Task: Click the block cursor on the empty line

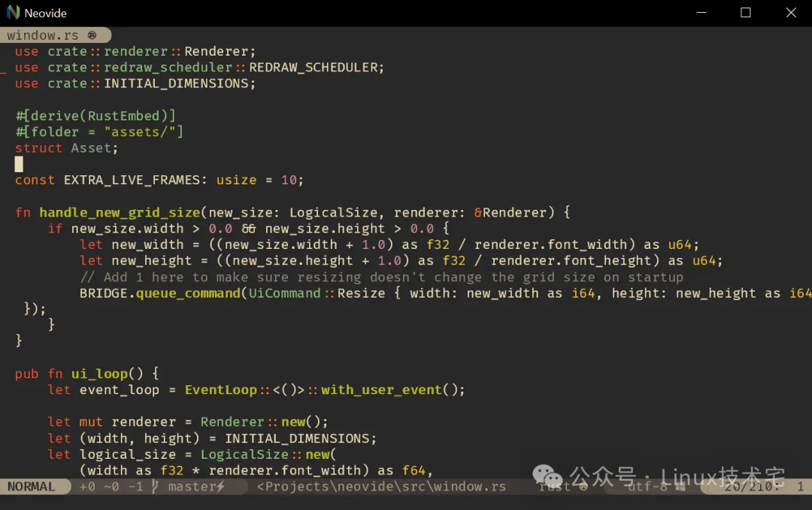Action: point(19,164)
